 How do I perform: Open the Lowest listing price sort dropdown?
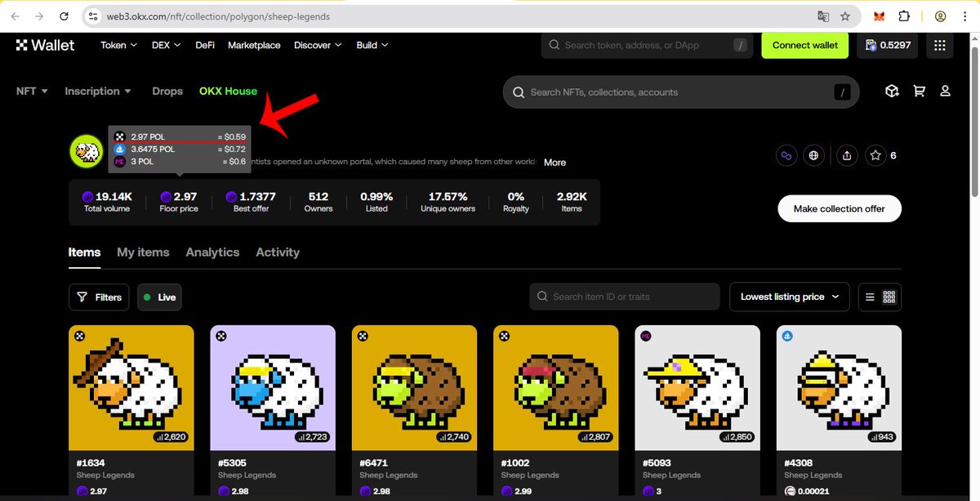click(790, 297)
